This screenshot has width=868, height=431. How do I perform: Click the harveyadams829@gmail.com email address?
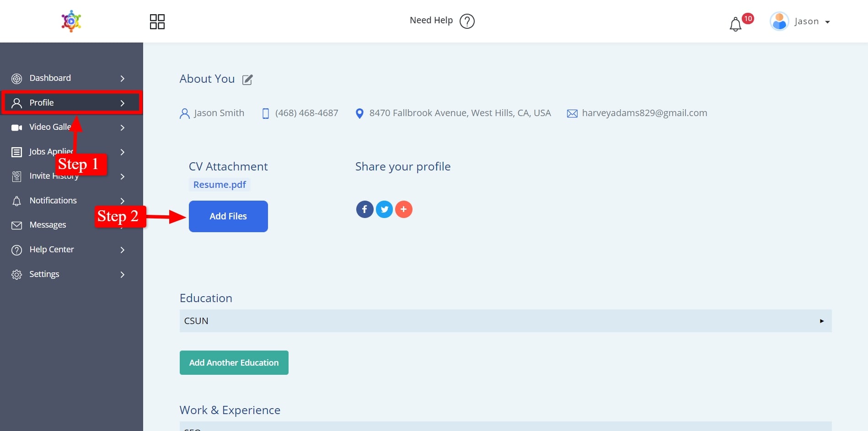(644, 113)
